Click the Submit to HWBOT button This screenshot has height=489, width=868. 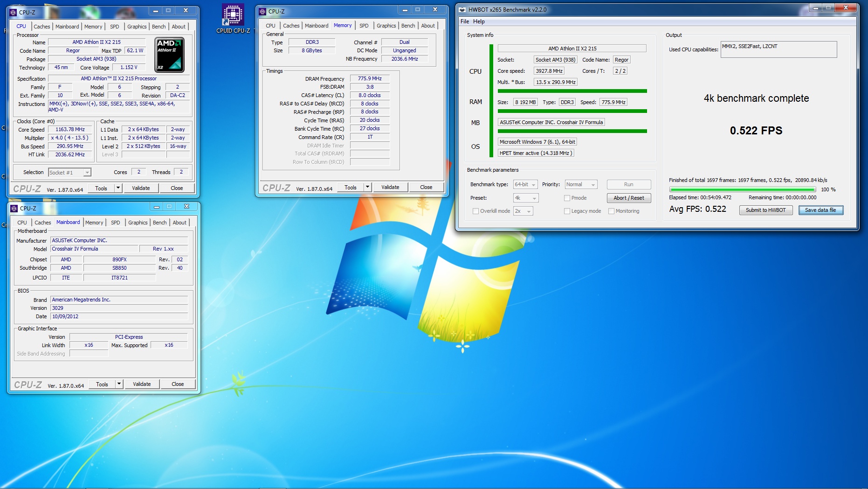click(x=766, y=210)
